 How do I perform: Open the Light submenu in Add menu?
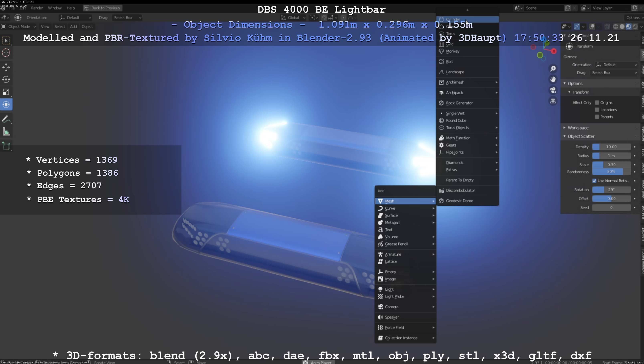(x=405, y=289)
